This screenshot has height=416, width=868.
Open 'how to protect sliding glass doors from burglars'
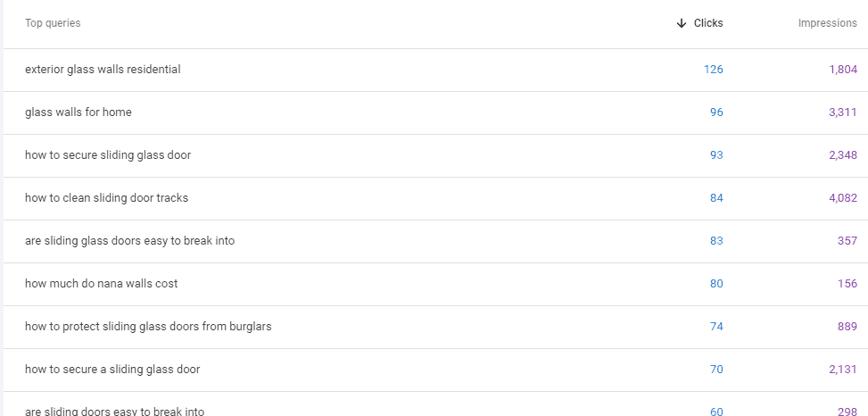[x=148, y=326]
